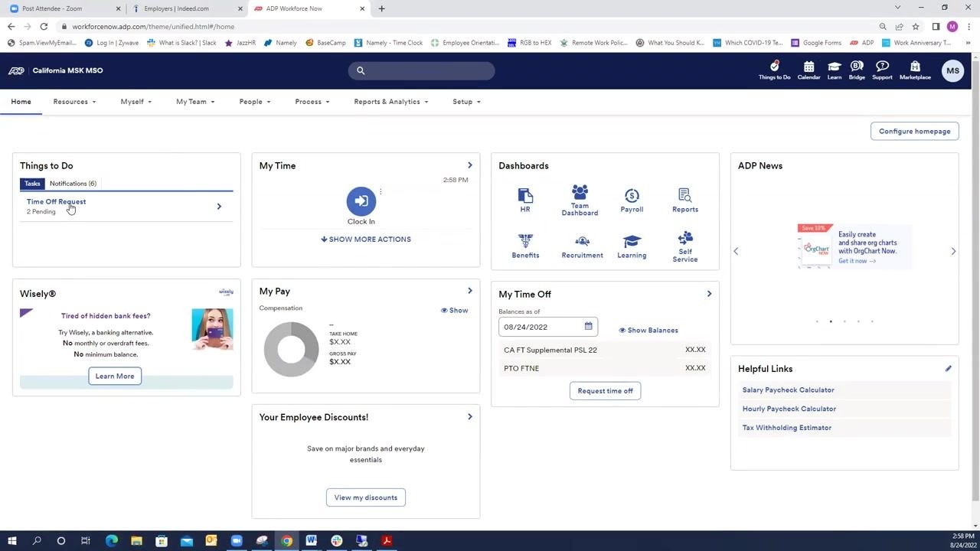Open the Support header icon

click(x=882, y=70)
